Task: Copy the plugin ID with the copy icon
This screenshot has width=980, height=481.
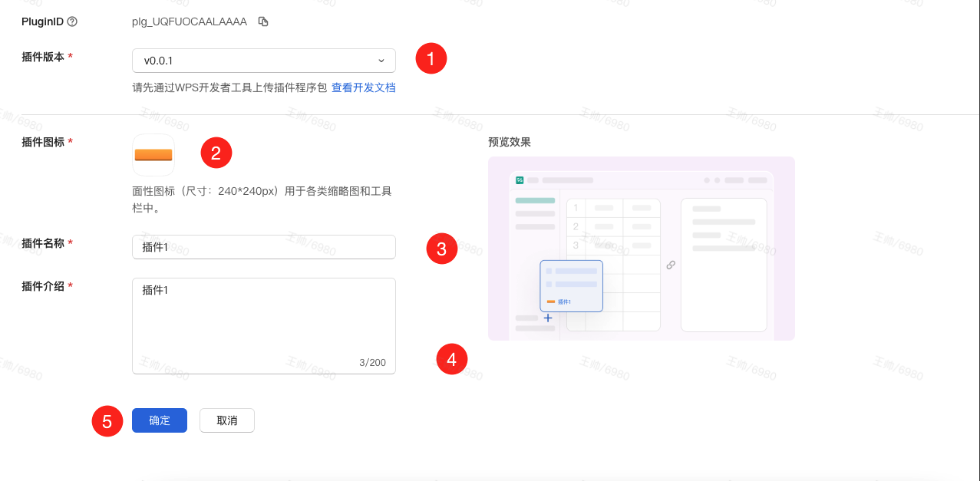Action: tap(263, 21)
